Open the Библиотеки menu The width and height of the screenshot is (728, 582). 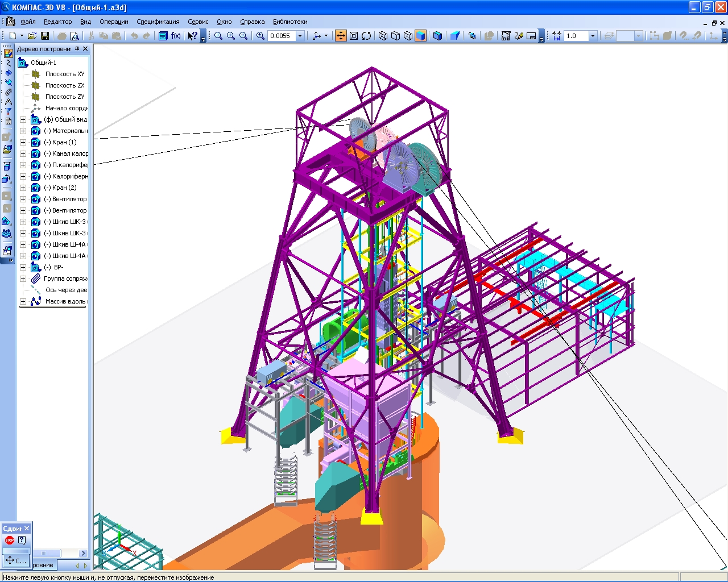pos(290,22)
